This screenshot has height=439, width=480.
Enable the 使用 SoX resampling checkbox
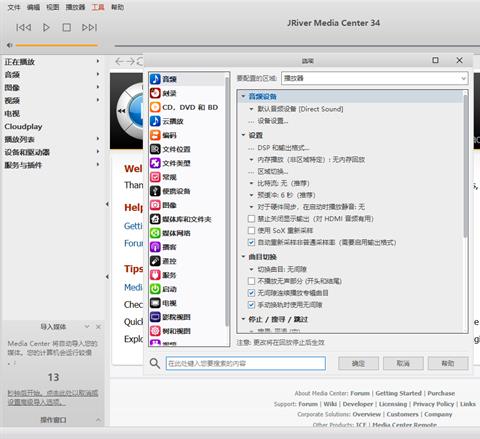(x=252, y=230)
